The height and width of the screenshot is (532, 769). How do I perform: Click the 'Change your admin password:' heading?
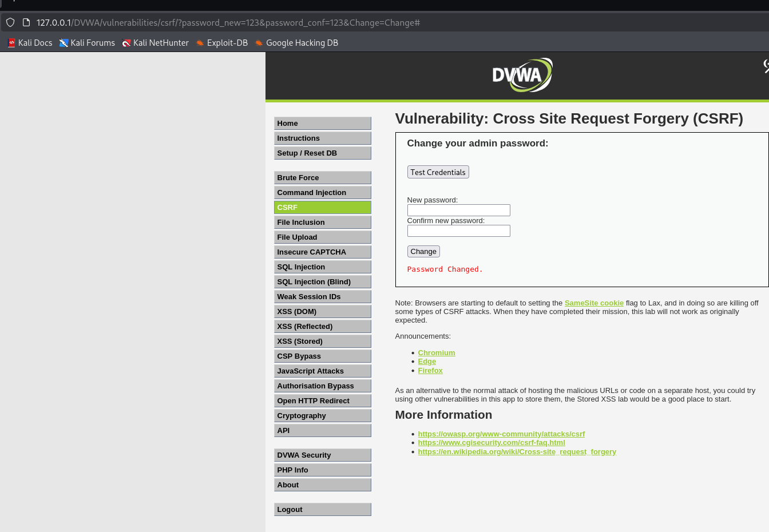pyautogui.click(x=478, y=144)
